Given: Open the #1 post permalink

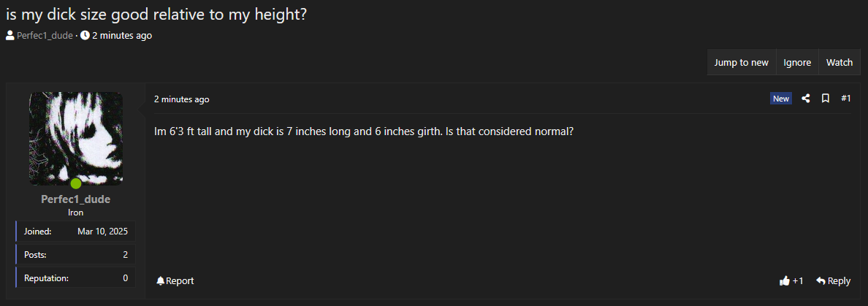Looking at the screenshot, I should click(x=846, y=99).
